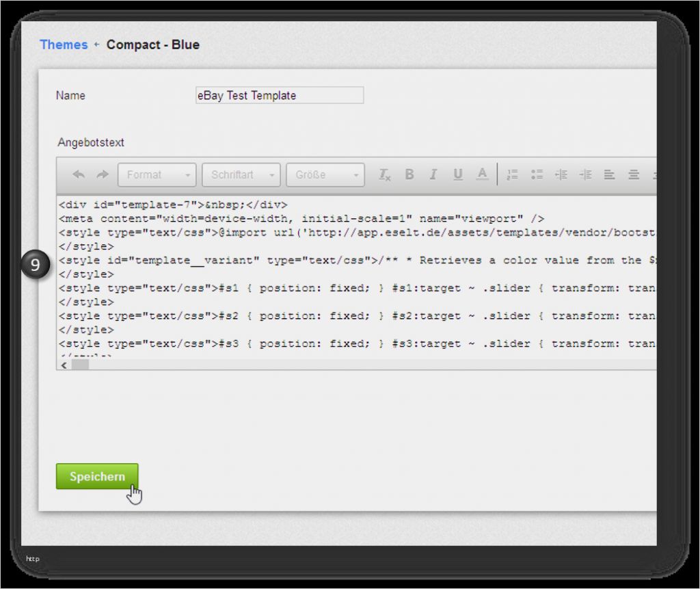Open the Größe size dropdown
Viewport: 700px width, 589px height.
click(x=325, y=175)
